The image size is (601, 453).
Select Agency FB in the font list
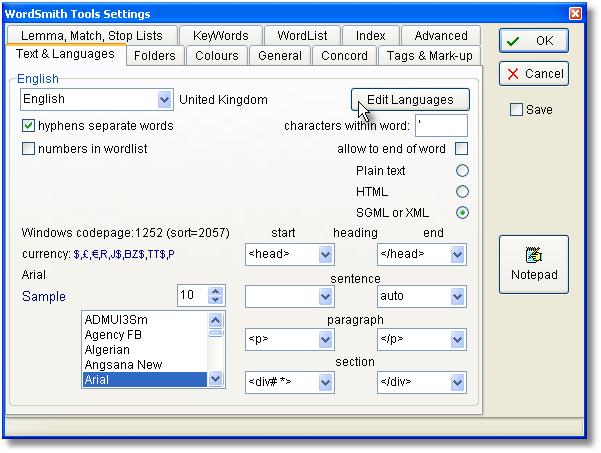pos(145,335)
